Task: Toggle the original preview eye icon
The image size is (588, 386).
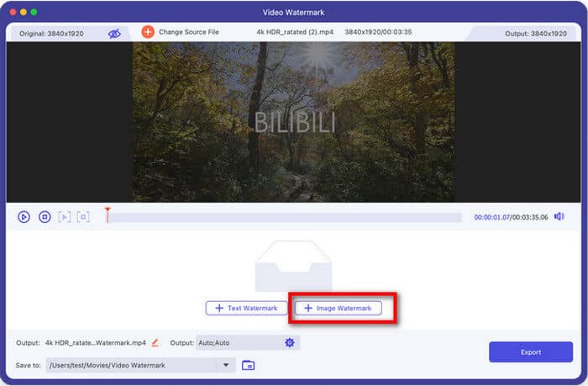Action: point(114,34)
